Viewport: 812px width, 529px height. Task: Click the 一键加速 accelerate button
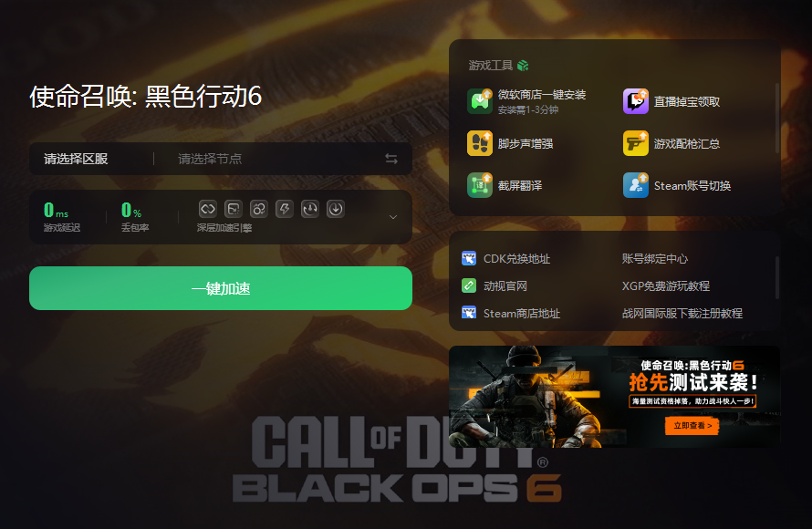[221, 288]
